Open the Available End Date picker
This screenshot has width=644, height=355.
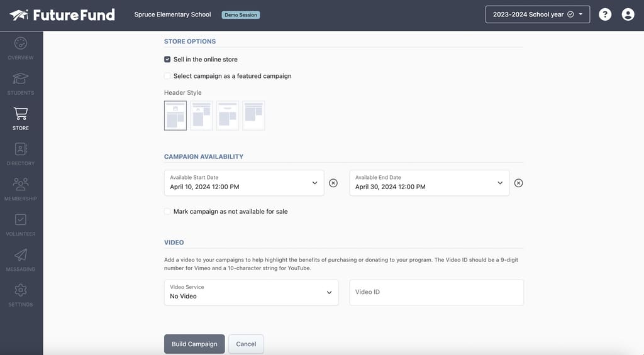(x=429, y=183)
